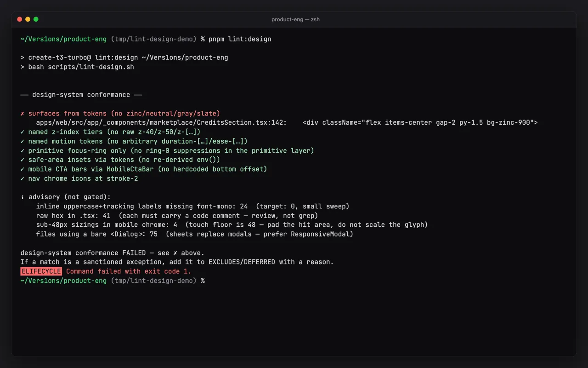
Task: Click the red ELIFECYCLE badge
Action: tap(41, 271)
